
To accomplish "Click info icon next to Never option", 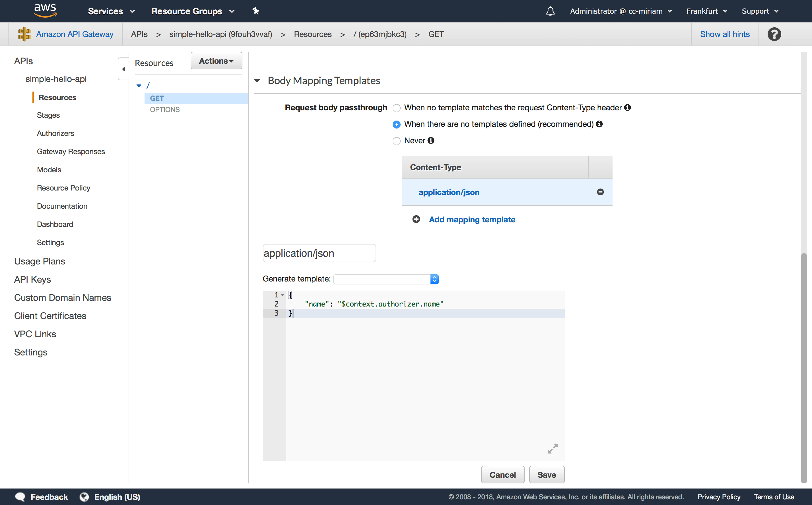I will click(x=431, y=141).
